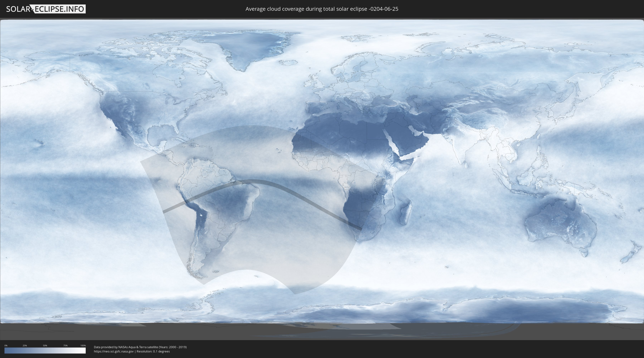Click the '0%' legend label
The width and height of the screenshot is (644, 358).
point(6,345)
